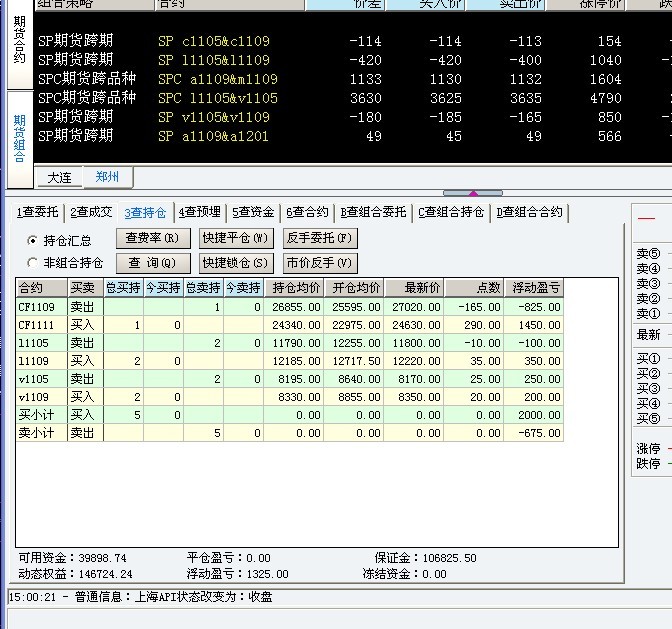Viewport: 672px width, 629px height.
Task: Click the panel splitter collapse arrow handle
Action: click(473, 193)
